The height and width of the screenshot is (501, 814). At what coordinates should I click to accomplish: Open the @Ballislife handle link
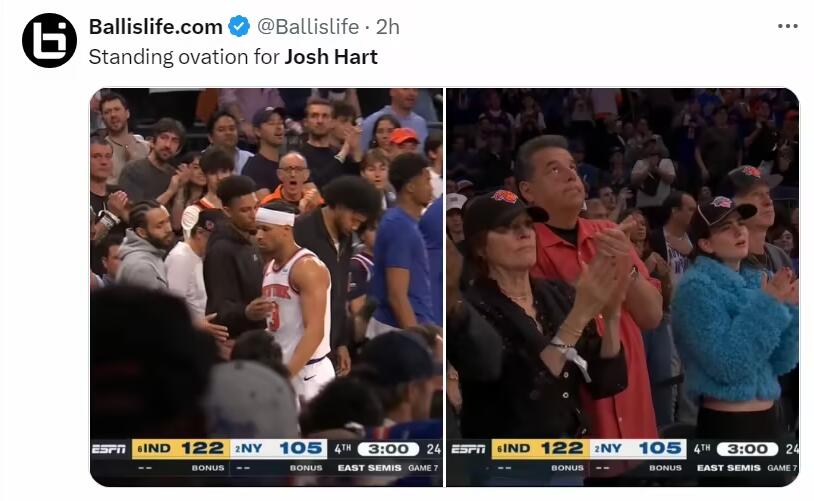click(308, 26)
